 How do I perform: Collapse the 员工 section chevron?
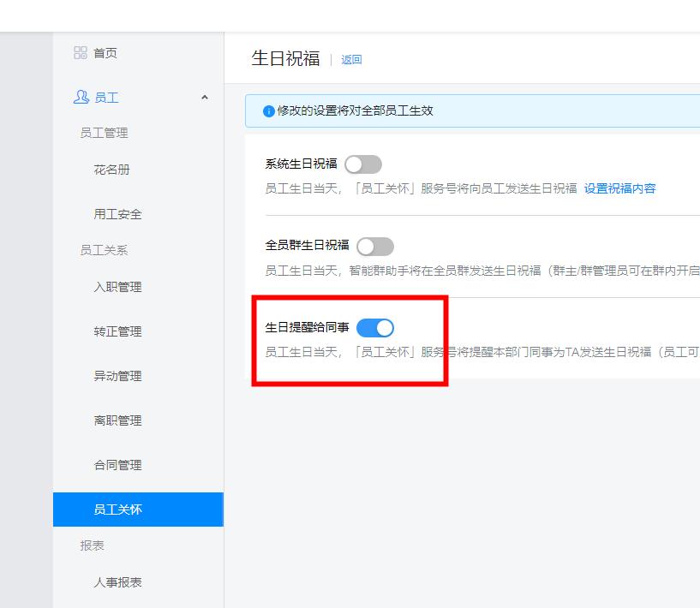[x=205, y=98]
